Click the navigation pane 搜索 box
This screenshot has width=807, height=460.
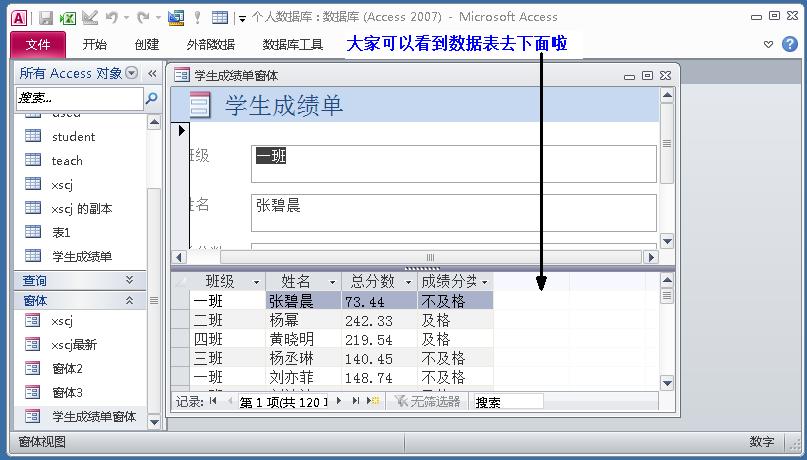(x=80, y=98)
